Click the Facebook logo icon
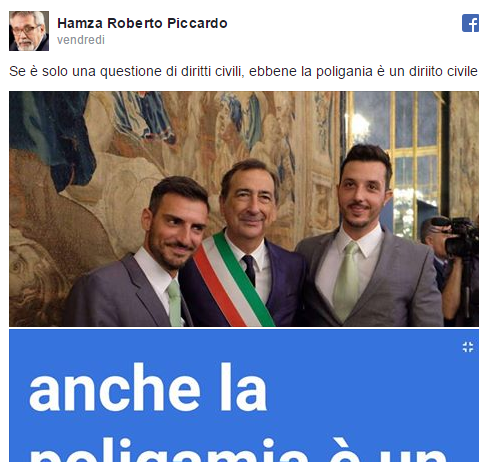Viewport: 479px width, 462px height. [x=470, y=23]
